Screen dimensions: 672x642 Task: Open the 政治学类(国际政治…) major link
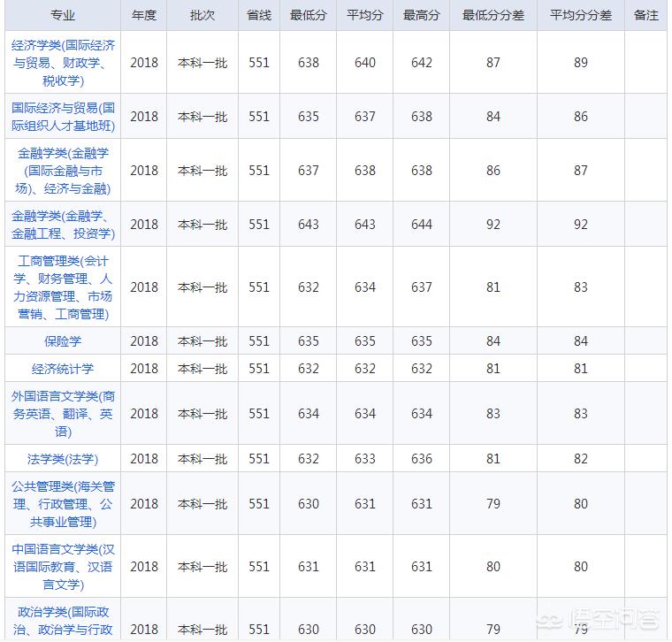coord(63,621)
